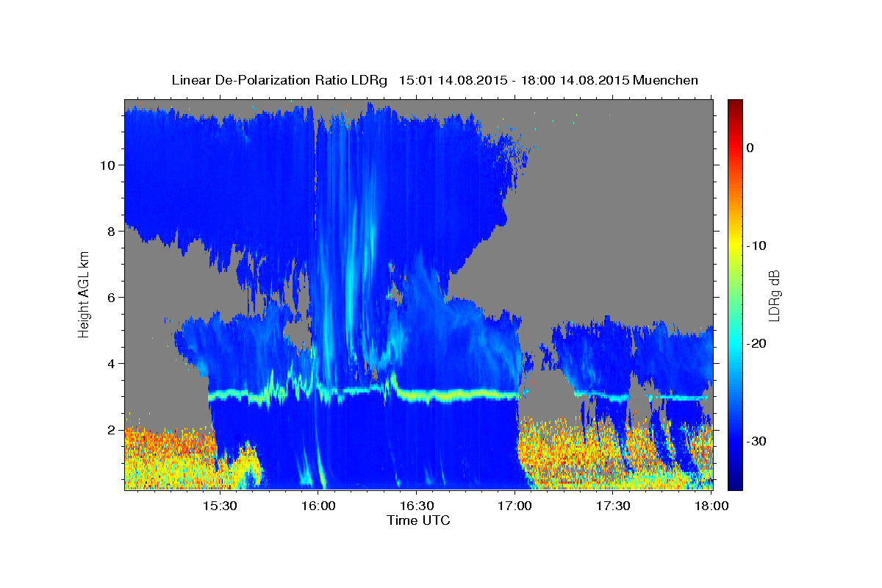Click the bright melting layer band near 3 km
The image size is (882, 588).
click(456, 395)
